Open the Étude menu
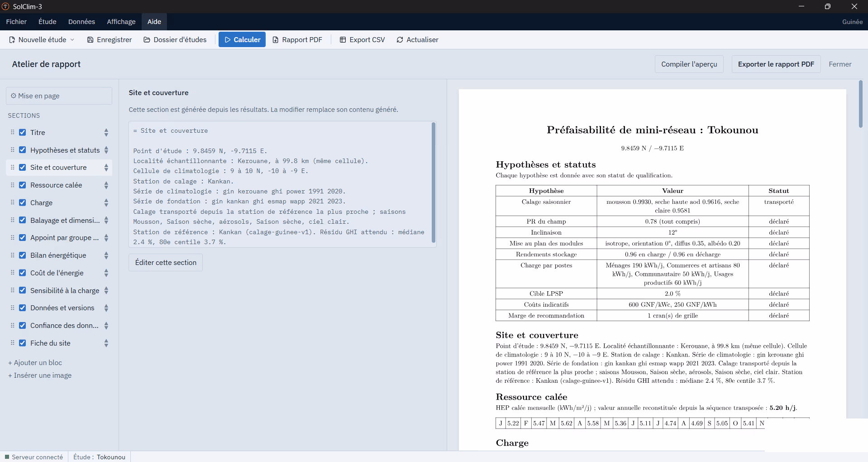Viewport: 868px width, 462px height. point(48,22)
